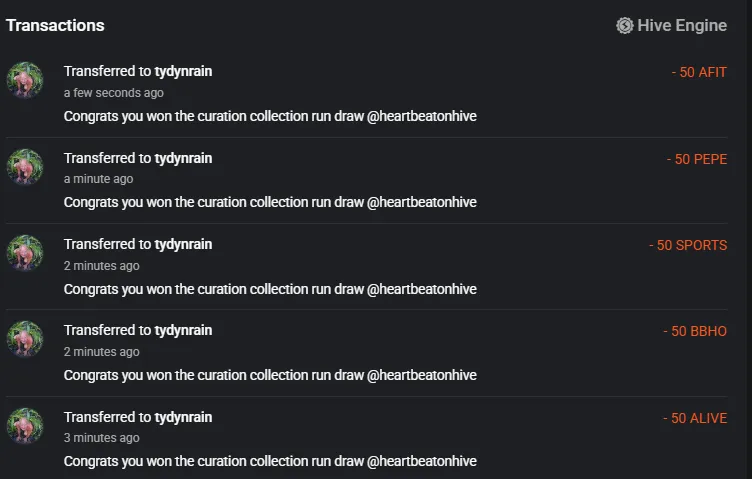This screenshot has width=752, height=479.
Task: Open tydynrain link in the SPORTS transfer
Action: [x=183, y=245]
